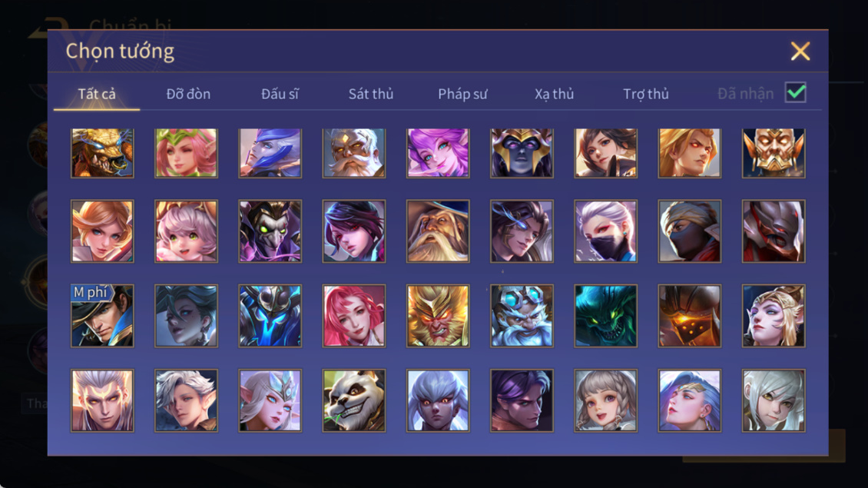Toggle the 'Đã nhận' checkbox
This screenshot has height=488, width=868.
(x=796, y=92)
